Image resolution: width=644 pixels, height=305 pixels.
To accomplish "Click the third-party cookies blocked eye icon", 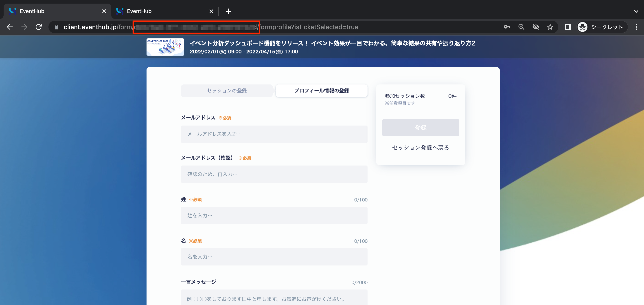I will pos(536,27).
